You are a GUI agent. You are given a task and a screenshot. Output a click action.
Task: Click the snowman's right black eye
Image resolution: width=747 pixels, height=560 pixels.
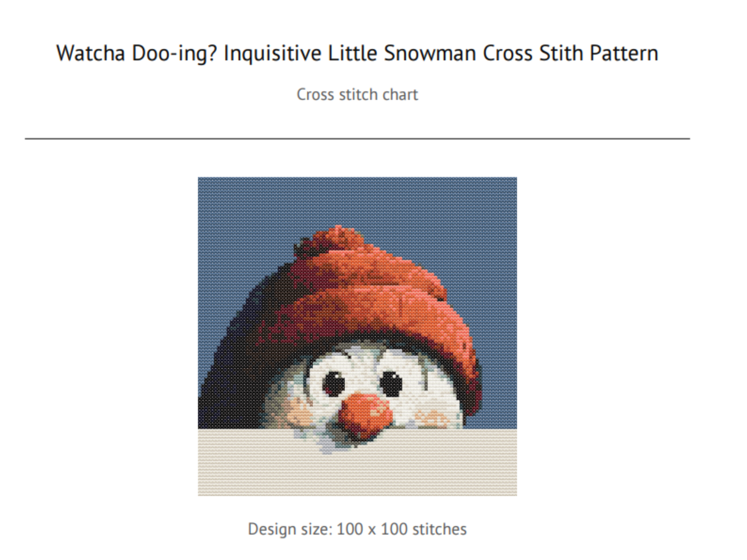point(391,384)
